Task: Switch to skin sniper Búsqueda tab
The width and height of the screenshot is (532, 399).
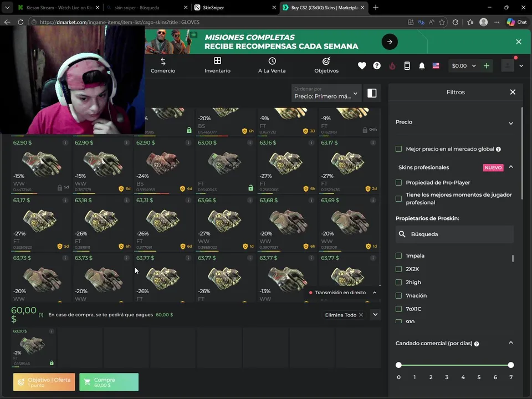Action: pyautogui.click(x=147, y=7)
